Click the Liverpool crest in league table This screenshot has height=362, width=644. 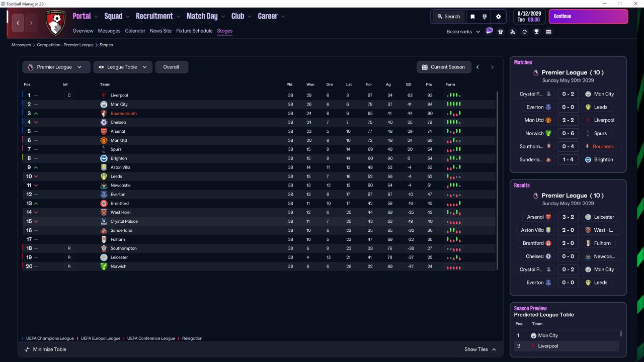tap(104, 96)
